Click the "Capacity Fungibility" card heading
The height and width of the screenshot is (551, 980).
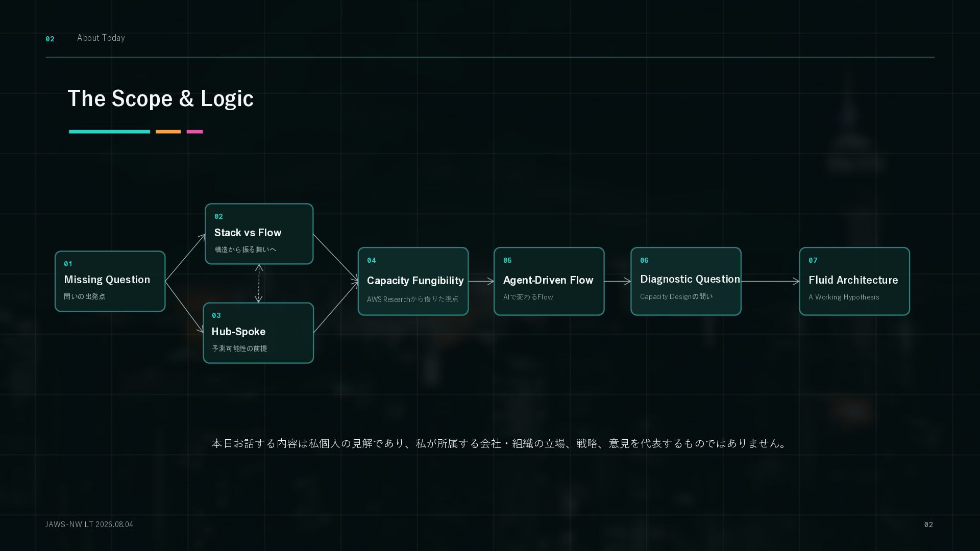pyautogui.click(x=415, y=281)
